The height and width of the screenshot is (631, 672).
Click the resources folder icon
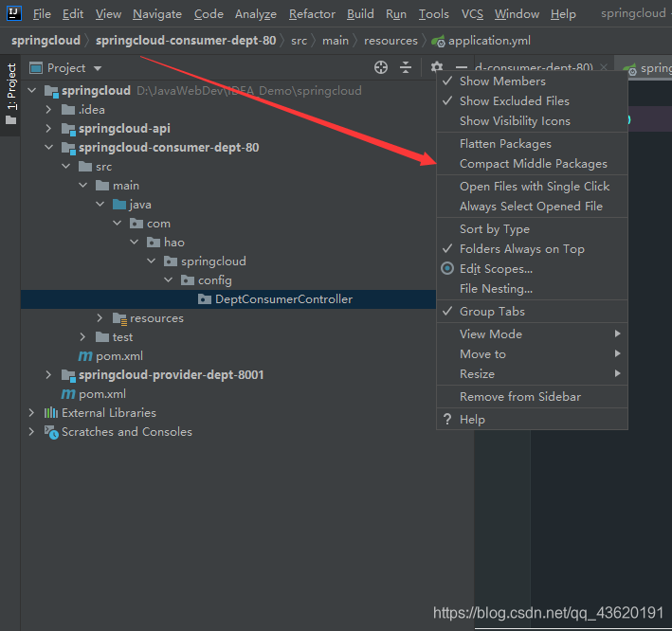(x=119, y=318)
